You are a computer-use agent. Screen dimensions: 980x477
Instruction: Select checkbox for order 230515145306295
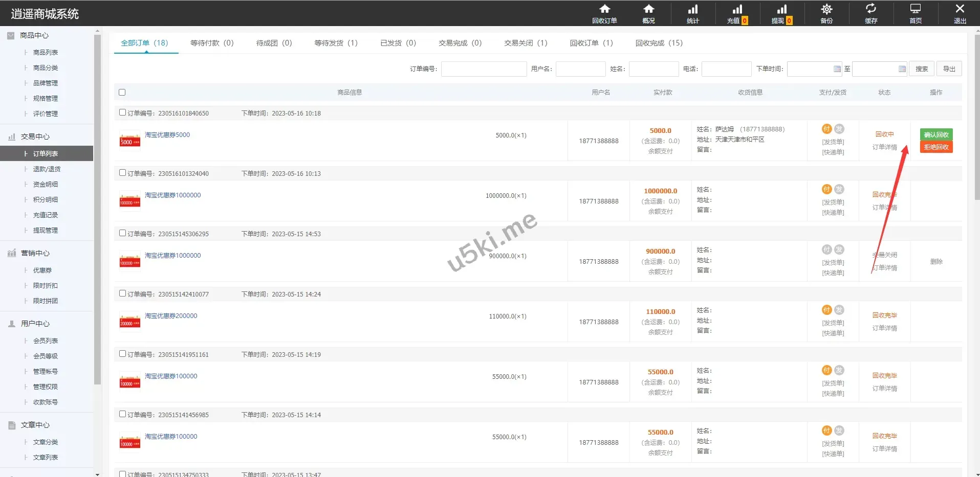tap(122, 233)
